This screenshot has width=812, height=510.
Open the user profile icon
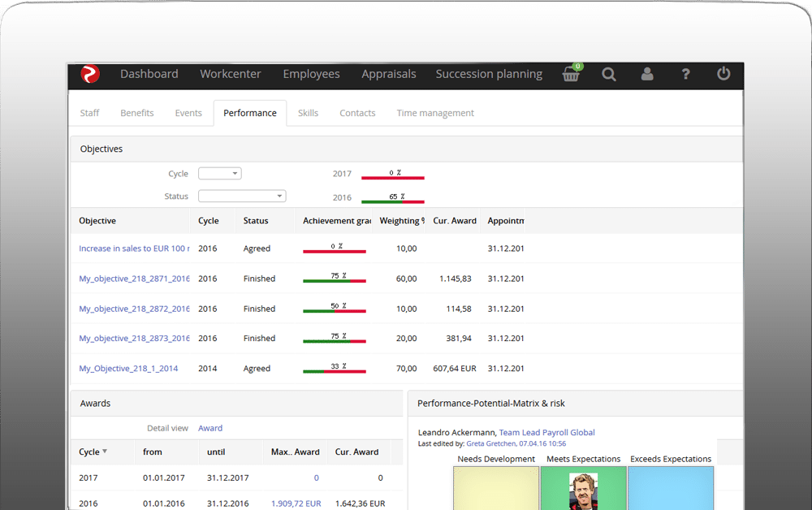click(x=647, y=74)
